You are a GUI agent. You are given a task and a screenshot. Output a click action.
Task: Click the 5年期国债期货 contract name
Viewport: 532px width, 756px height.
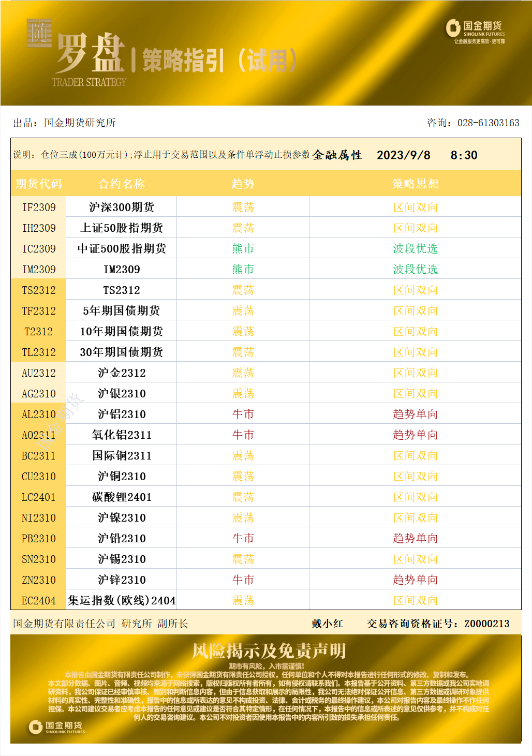122,310
